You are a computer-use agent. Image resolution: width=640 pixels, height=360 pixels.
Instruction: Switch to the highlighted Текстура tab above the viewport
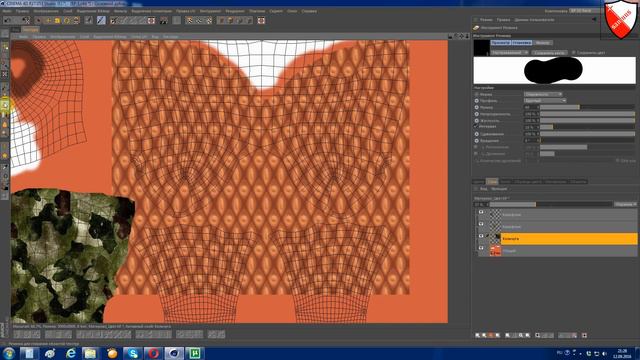(x=31, y=29)
